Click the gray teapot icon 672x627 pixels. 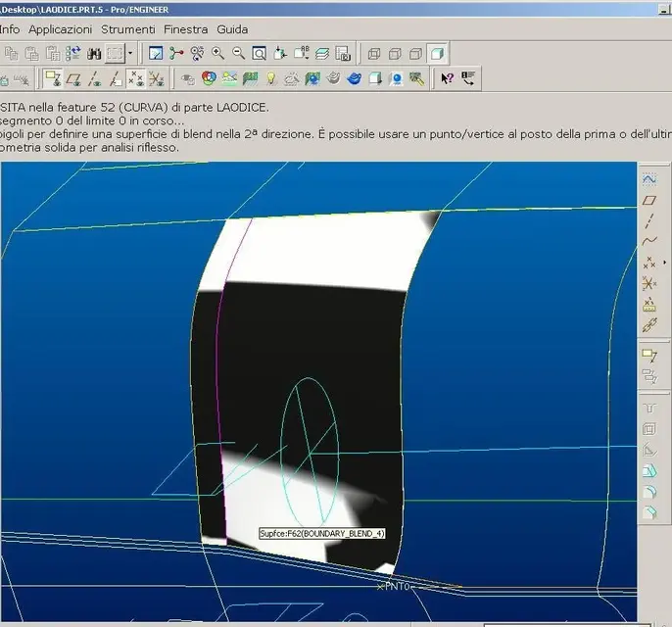click(x=333, y=78)
